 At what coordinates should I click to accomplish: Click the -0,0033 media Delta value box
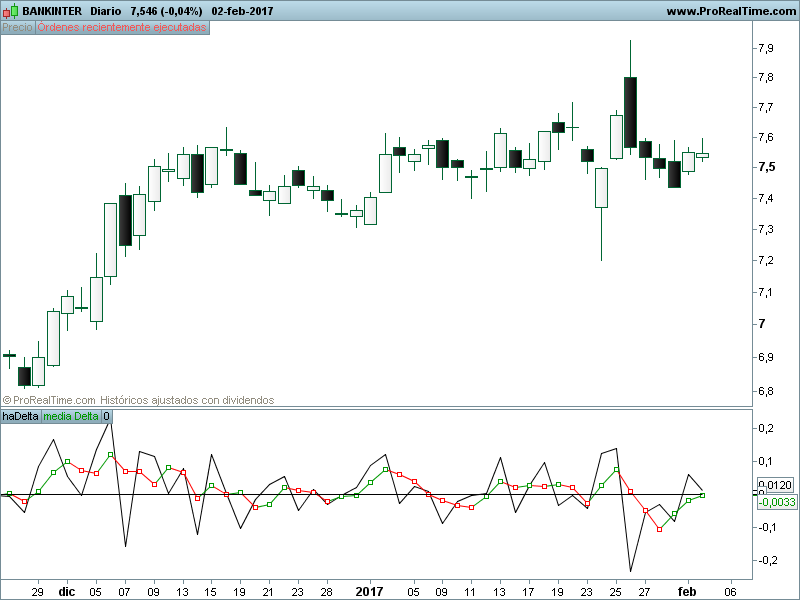click(x=776, y=502)
